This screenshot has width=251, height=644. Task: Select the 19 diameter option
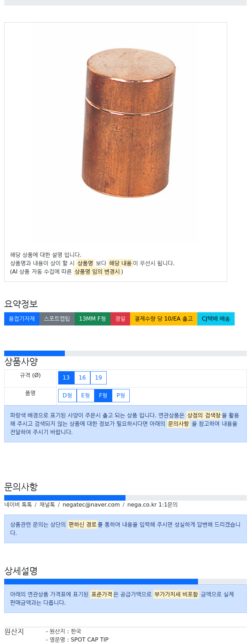(x=98, y=377)
